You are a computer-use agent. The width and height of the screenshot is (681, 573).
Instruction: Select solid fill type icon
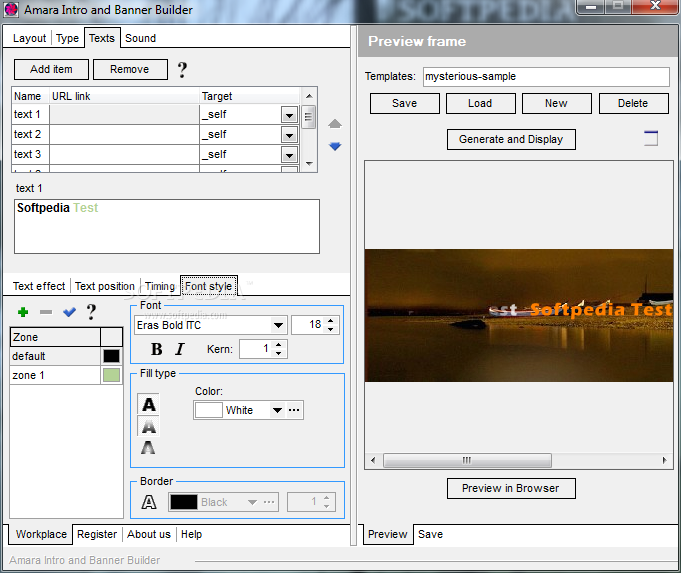click(x=149, y=404)
